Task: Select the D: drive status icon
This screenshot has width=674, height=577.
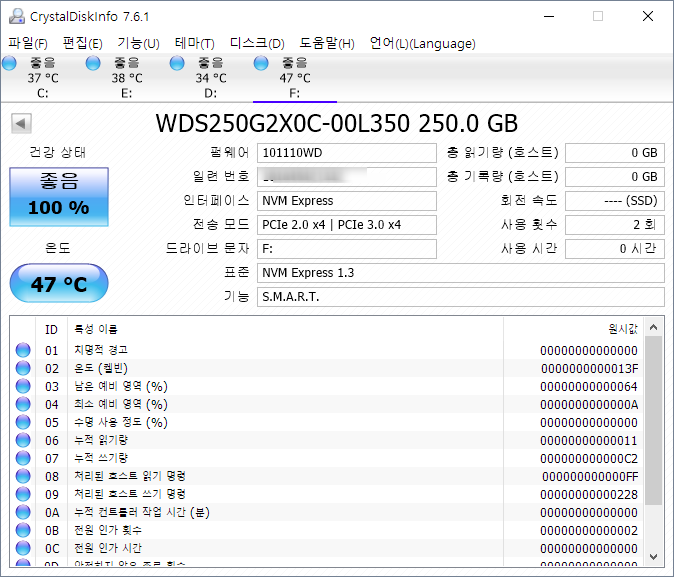Action: (178, 64)
